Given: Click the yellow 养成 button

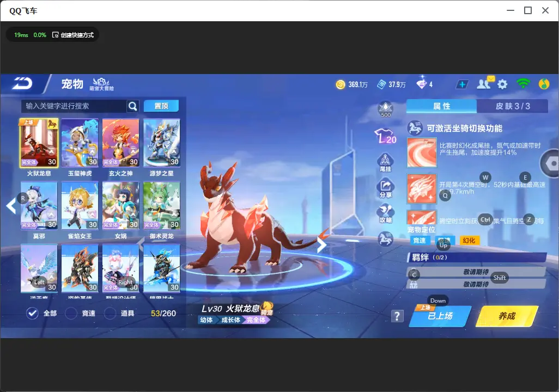Looking at the screenshot, I should (x=507, y=316).
